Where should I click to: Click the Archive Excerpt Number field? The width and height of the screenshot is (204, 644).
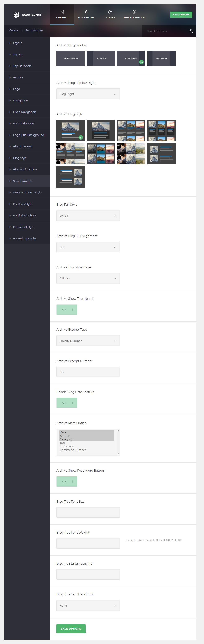point(88,372)
